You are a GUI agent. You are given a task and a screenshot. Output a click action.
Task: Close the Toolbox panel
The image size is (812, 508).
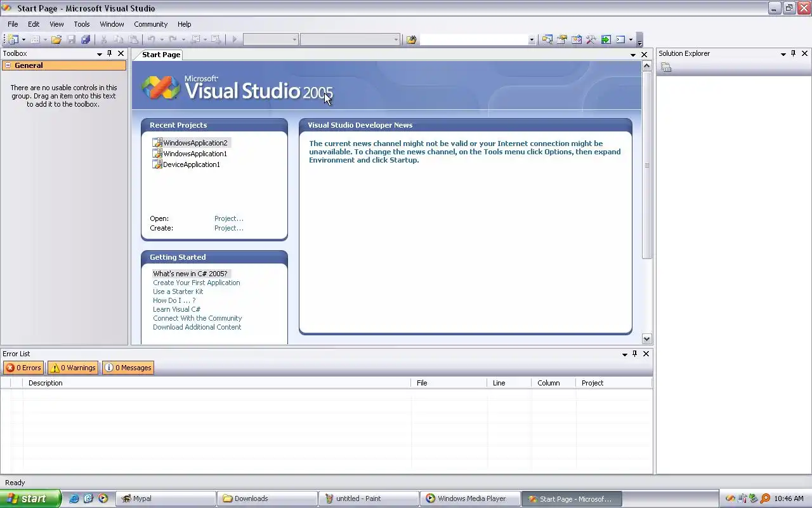(x=121, y=53)
